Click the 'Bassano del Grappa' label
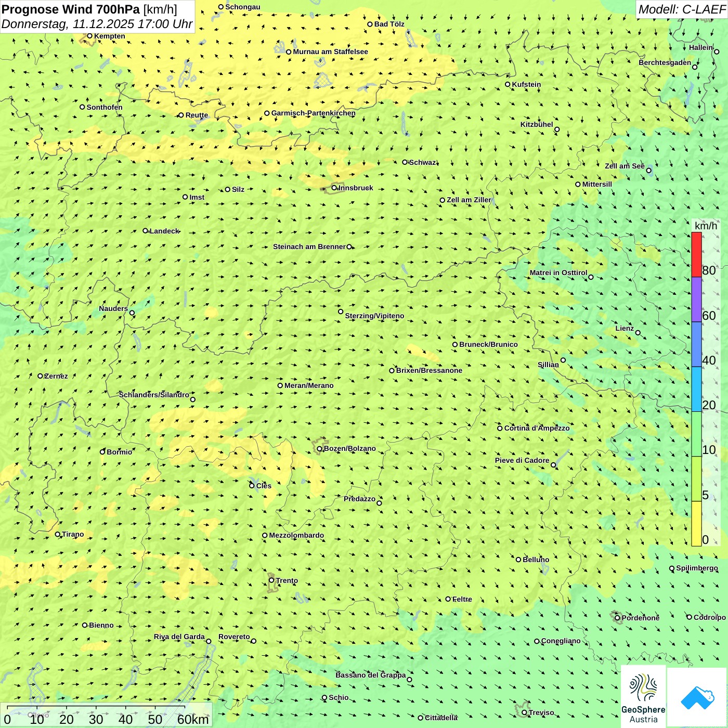728x728 pixels. coord(370,675)
